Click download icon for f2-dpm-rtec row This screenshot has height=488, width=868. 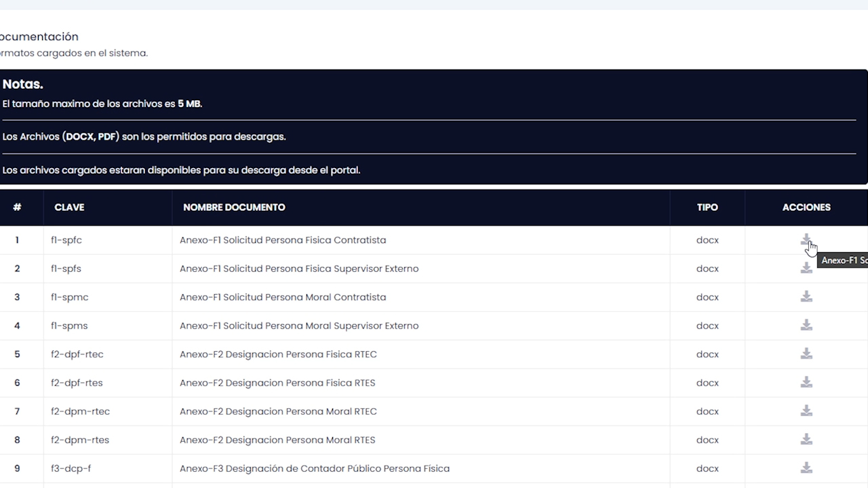tap(806, 411)
